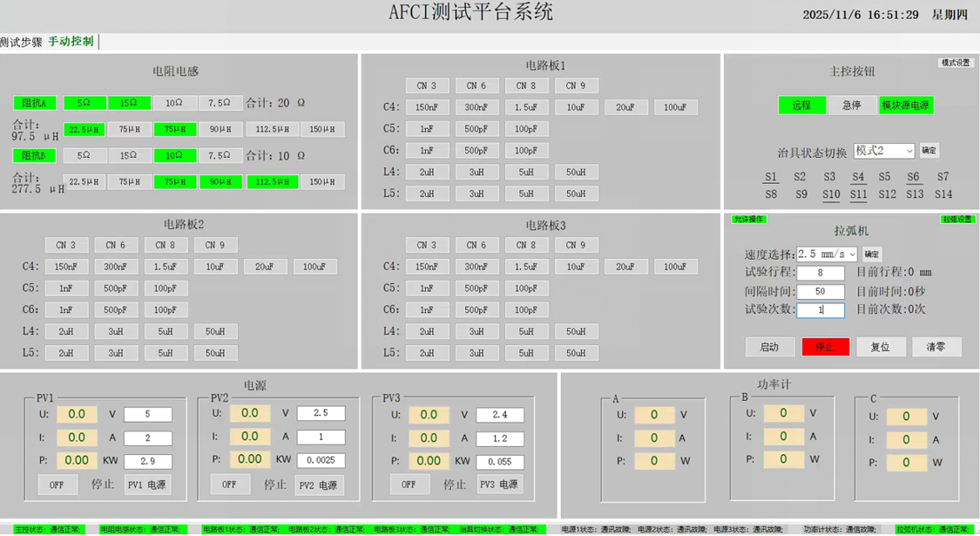Switch to the 测试步骤 tab

pos(21,42)
